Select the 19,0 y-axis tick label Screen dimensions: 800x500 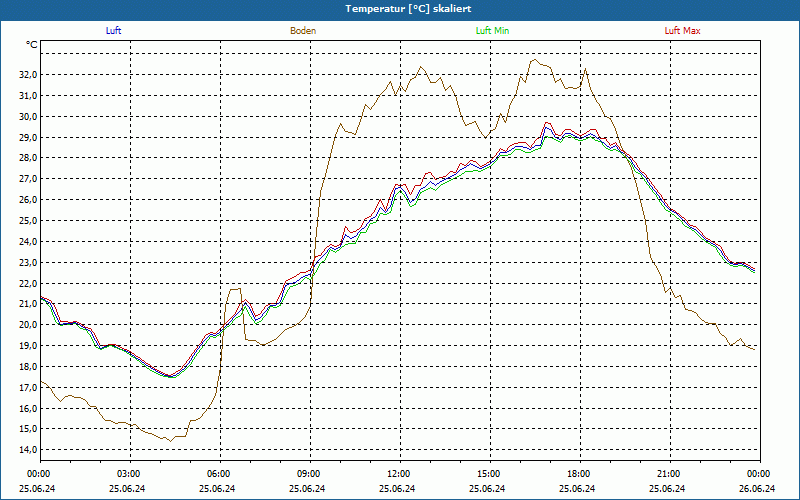click(x=29, y=346)
